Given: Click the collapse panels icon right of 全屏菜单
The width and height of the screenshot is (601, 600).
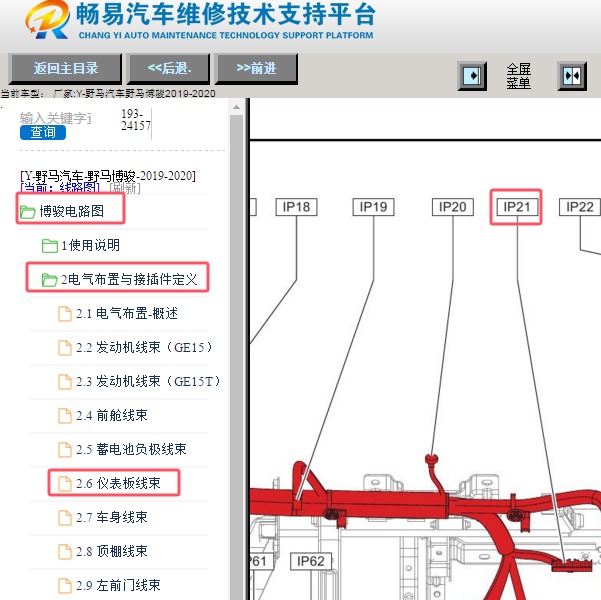Looking at the screenshot, I should tap(572, 76).
